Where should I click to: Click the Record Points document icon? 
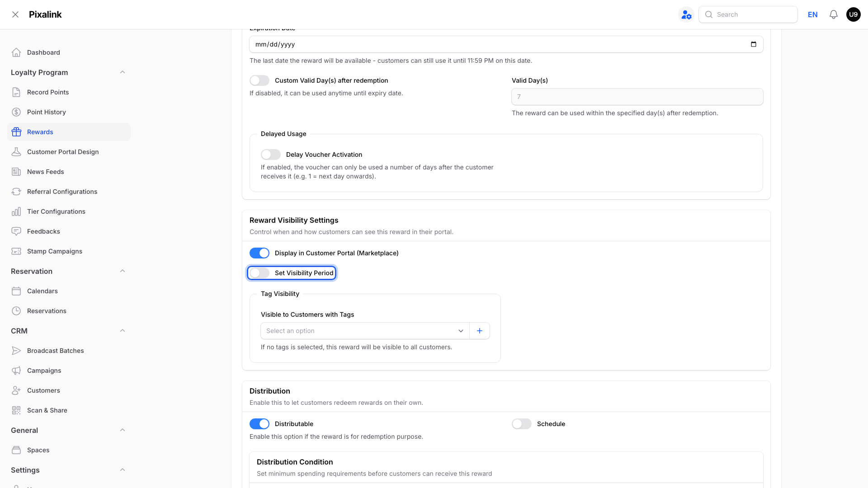pyautogui.click(x=16, y=92)
